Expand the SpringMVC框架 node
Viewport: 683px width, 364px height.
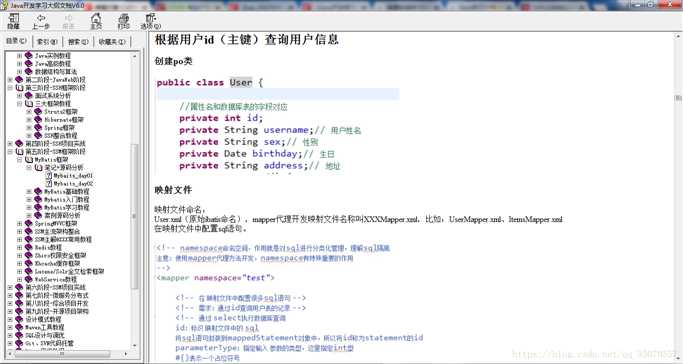point(20,223)
